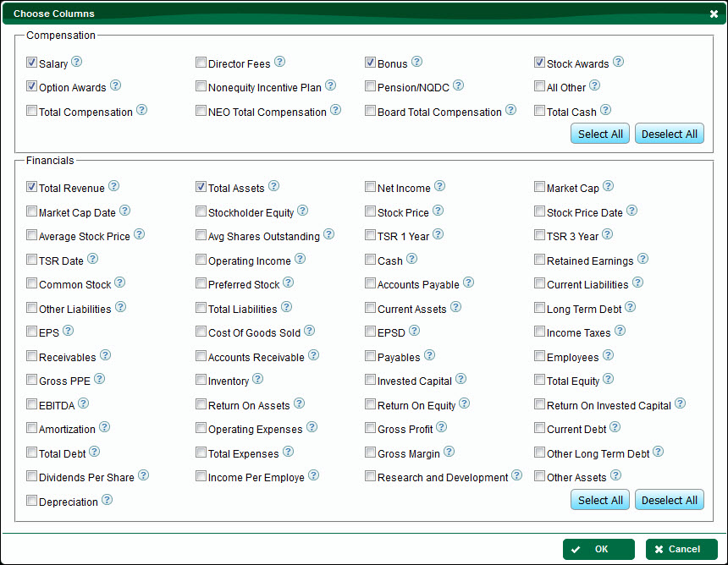728x565 pixels.
Task: Click the help icon next to Salary
Action: 77,62
